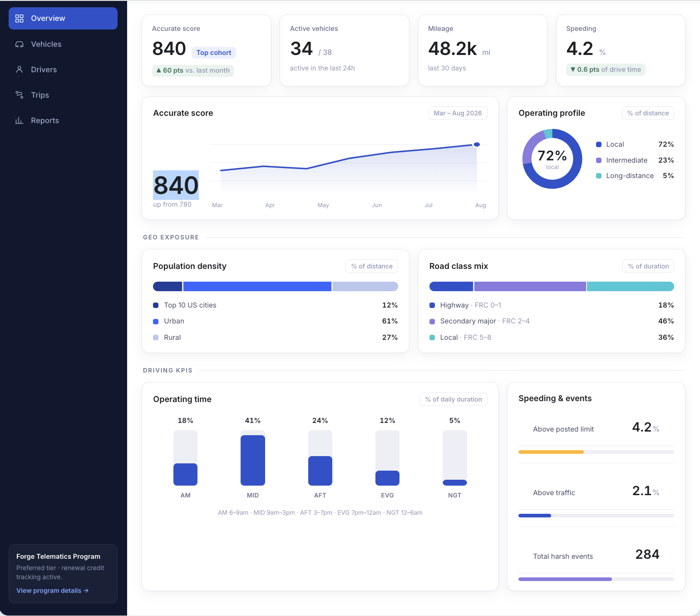The width and height of the screenshot is (700, 616).
Task: Click the Active vehicles value 34
Action: (x=301, y=49)
